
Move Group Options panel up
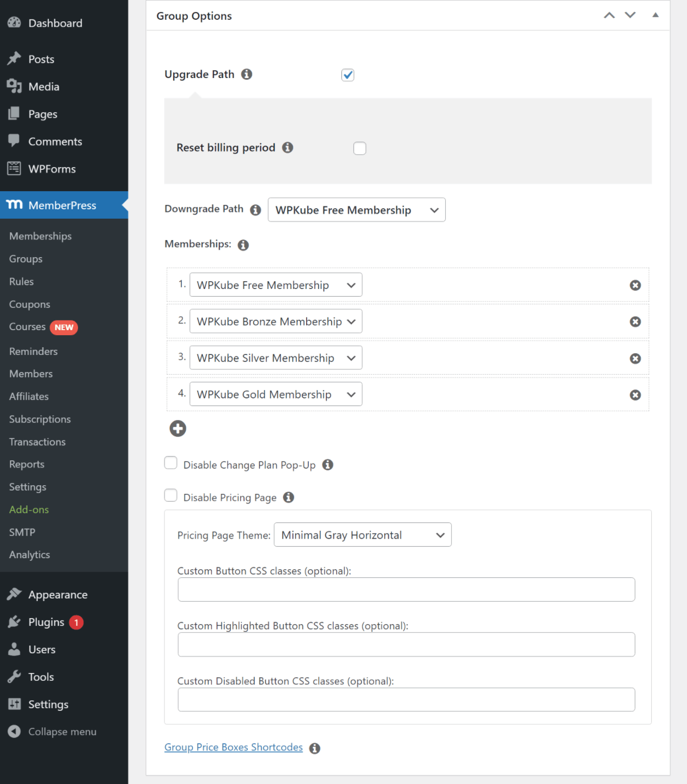pyautogui.click(x=609, y=15)
